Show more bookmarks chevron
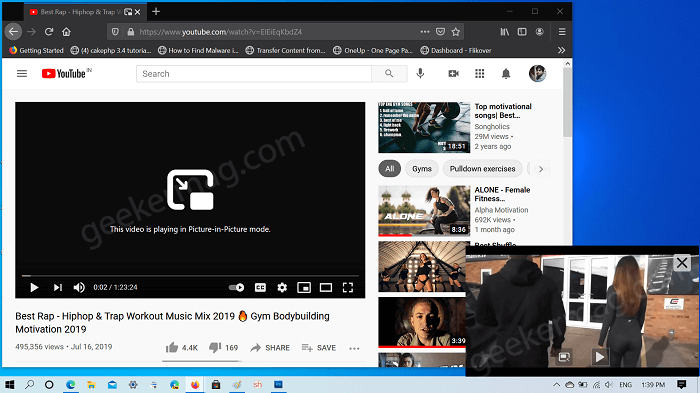 561,50
